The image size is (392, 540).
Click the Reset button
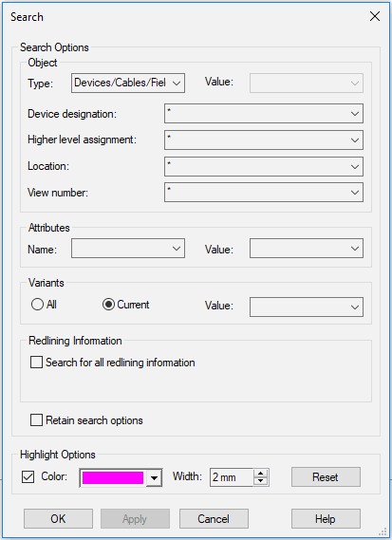click(326, 477)
